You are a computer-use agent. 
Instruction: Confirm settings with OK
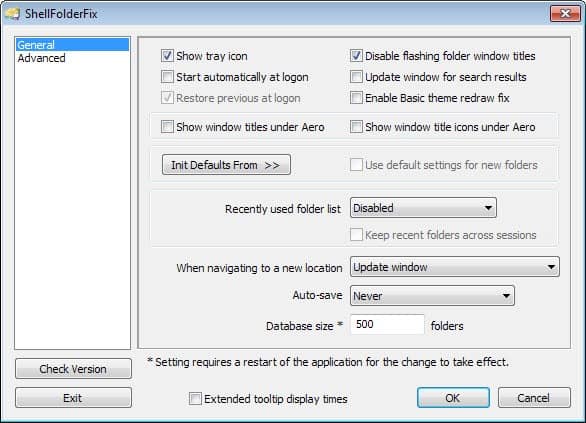click(453, 398)
